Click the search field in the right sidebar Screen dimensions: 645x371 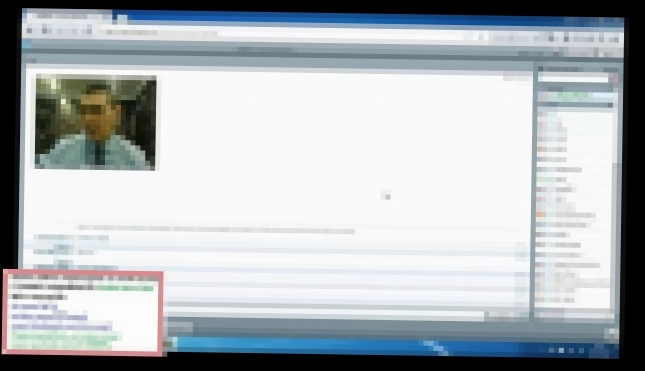click(x=573, y=78)
